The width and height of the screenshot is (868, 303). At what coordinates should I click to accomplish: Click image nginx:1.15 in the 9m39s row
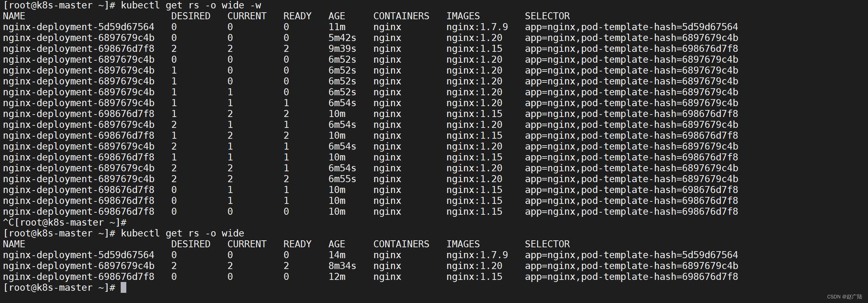click(474, 49)
